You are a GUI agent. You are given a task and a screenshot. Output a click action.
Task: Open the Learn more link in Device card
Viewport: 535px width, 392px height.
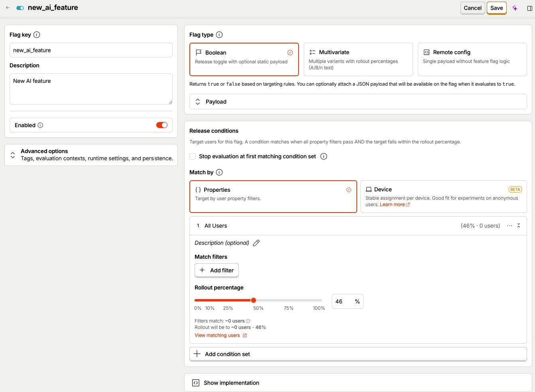tap(395, 205)
